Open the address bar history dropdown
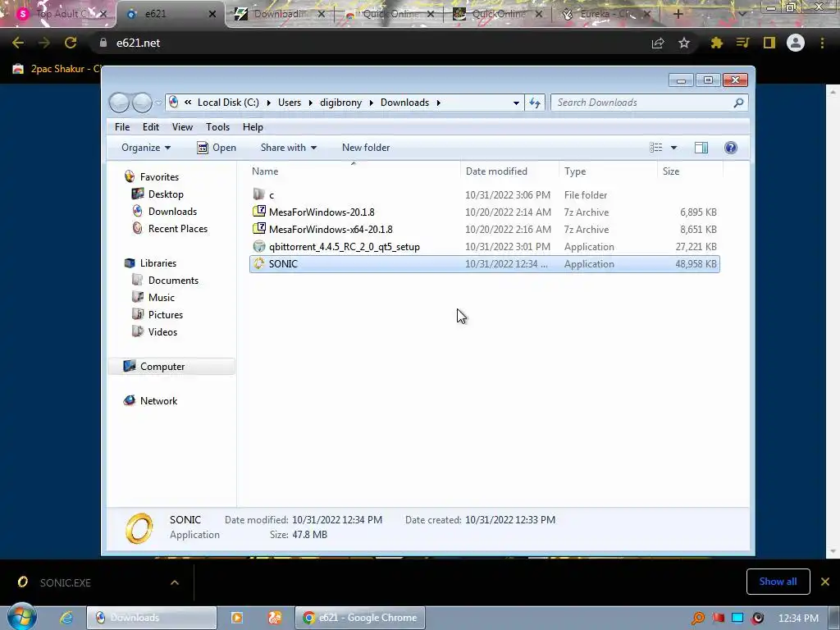This screenshot has height=630, width=840. point(516,103)
